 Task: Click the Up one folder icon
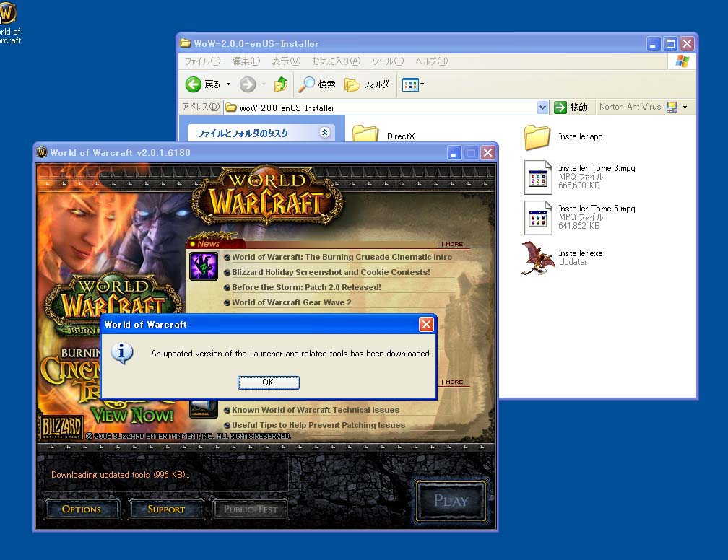point(281,84)
